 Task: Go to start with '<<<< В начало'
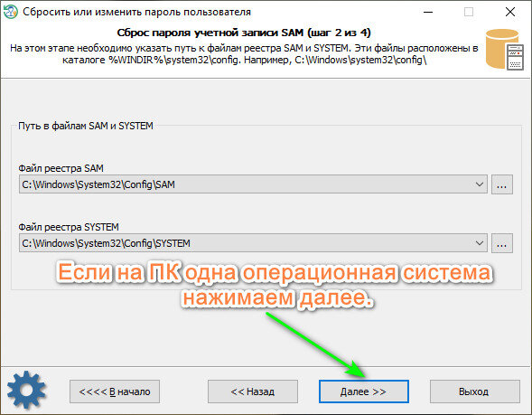coord(115,391)
